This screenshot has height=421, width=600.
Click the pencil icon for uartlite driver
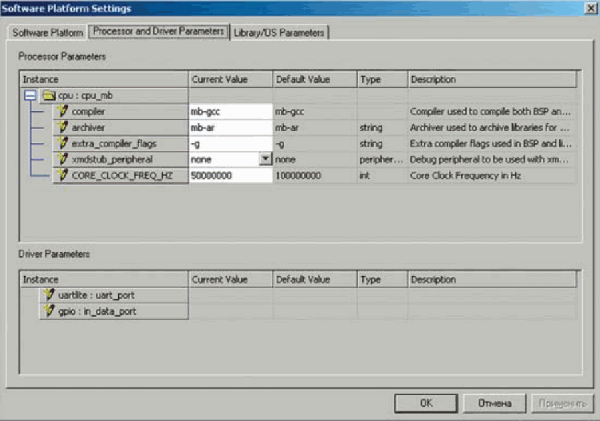47,295
